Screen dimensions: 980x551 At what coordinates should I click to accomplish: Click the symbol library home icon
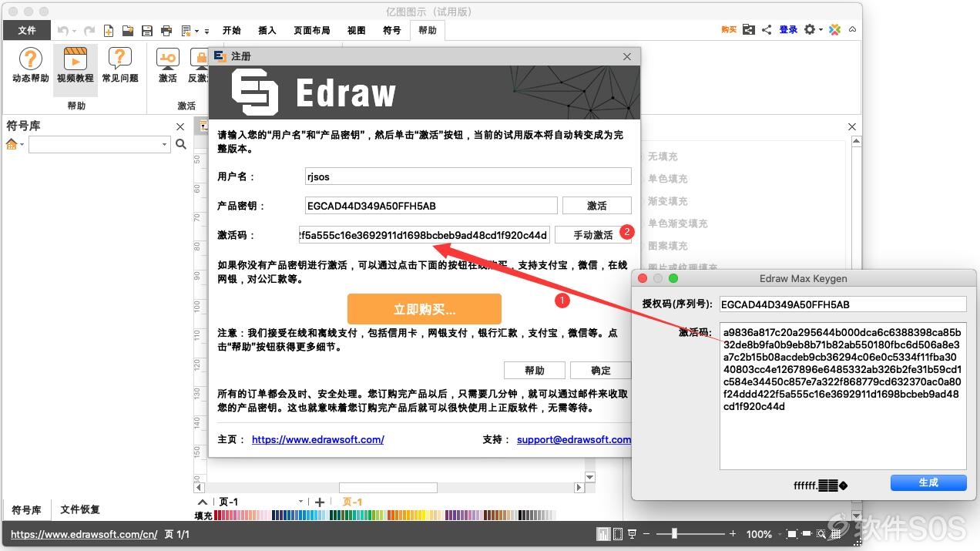12,144
